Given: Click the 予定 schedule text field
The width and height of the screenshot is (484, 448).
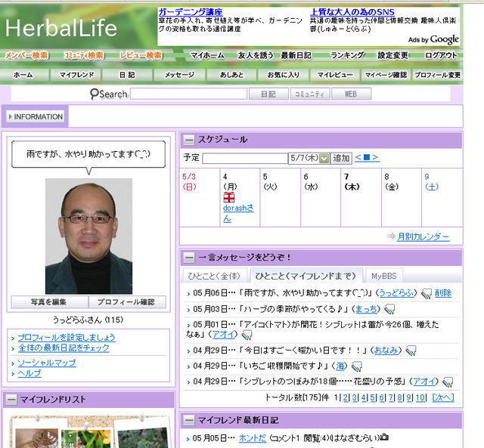Looking at the screenshot, I should point(244,158).
